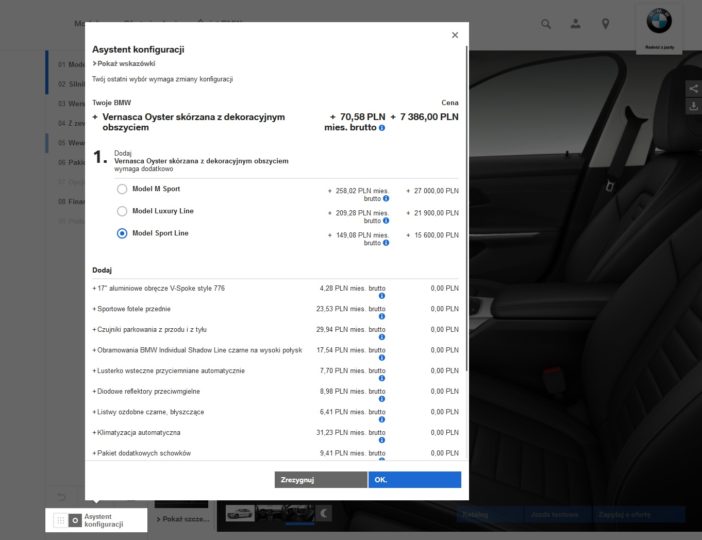
Task: Open step 08 Finanse in sidebar
Action: tap(71, 201)
